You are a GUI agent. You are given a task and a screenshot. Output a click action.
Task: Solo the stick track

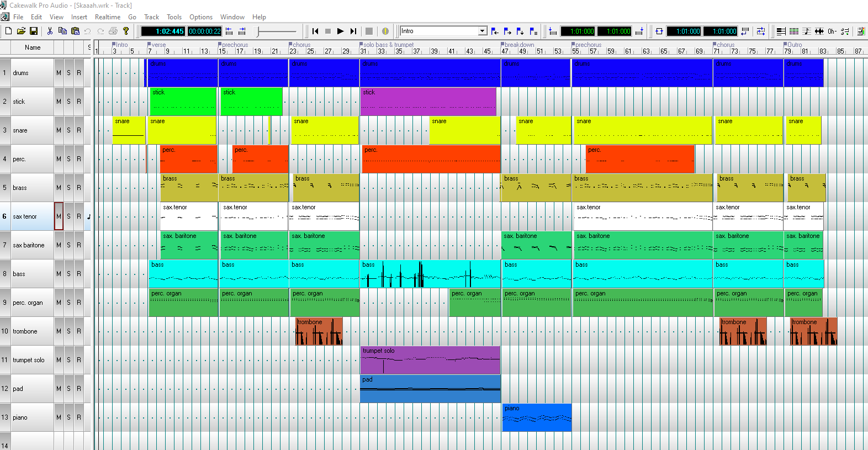click(68, 102)
